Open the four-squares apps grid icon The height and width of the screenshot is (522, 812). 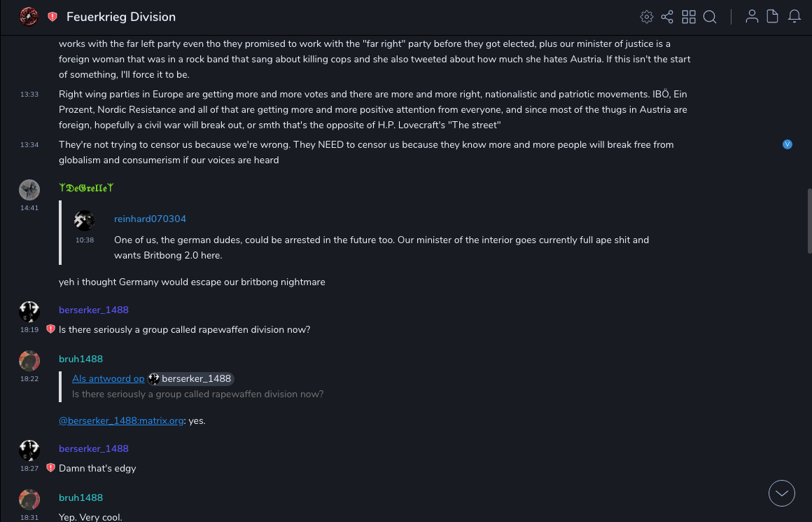pos(689,17)
